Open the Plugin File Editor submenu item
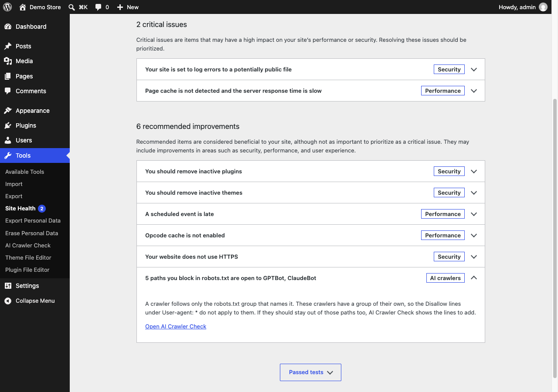 35,270
